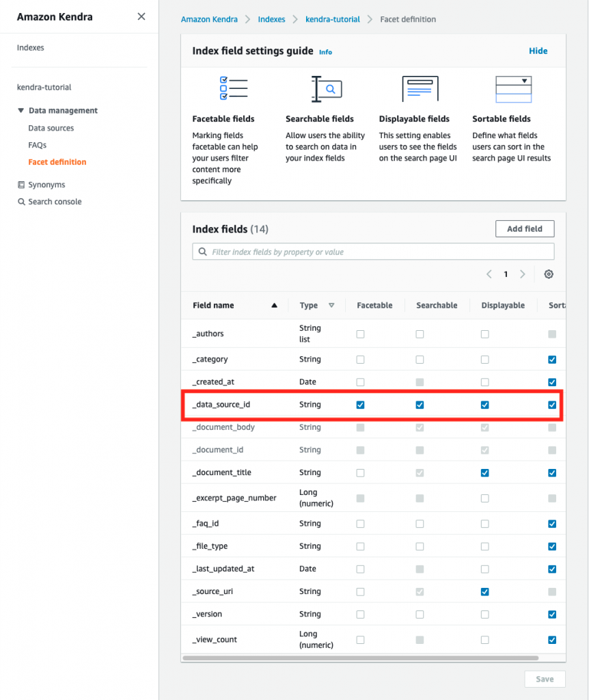This screenshot has height=700, width=589.
Task: Click the Searchable fields magnifier icon
Action: tap(327, 89)
